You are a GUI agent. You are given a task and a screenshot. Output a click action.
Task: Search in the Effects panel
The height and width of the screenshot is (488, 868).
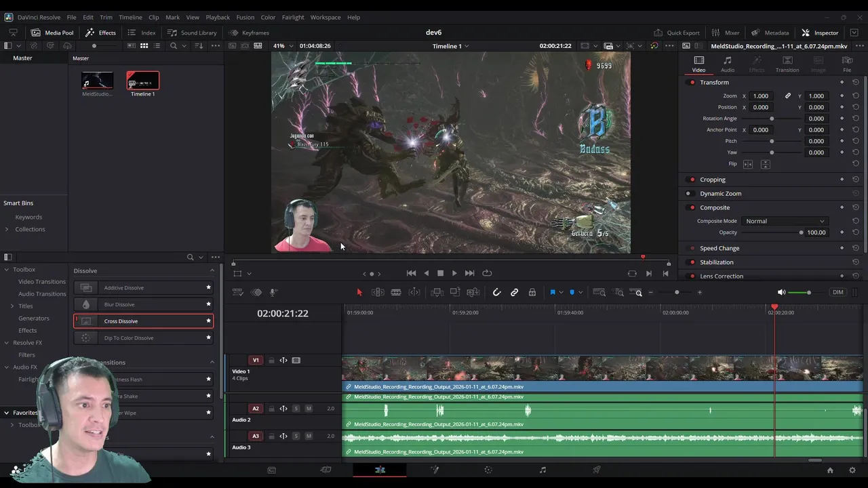coord(191,257)
